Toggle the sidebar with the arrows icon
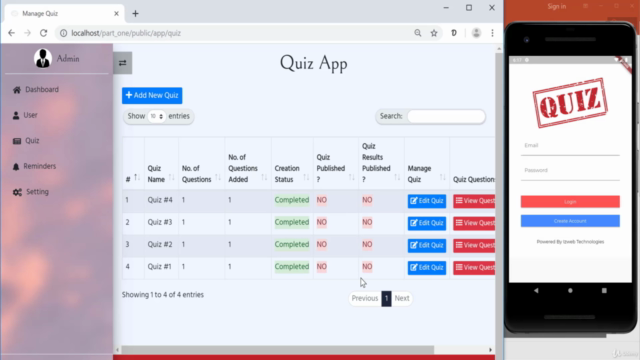Image resolution: width=640 pixels, height=360 pixels. 122,63
